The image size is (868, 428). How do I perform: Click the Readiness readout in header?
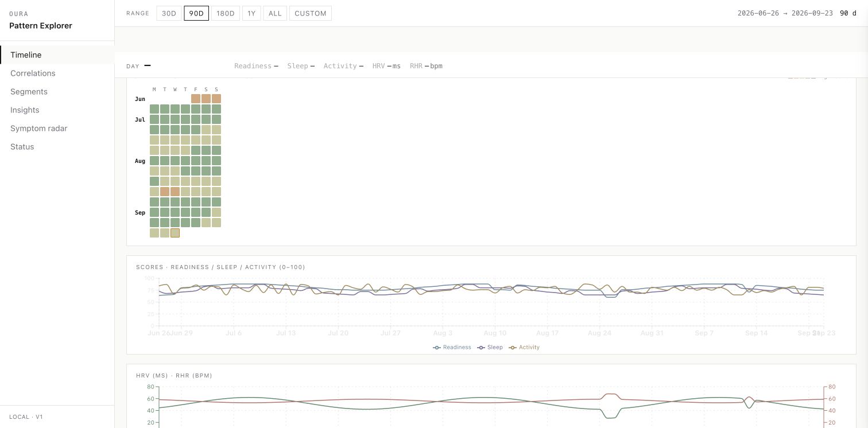coord(256,66)
